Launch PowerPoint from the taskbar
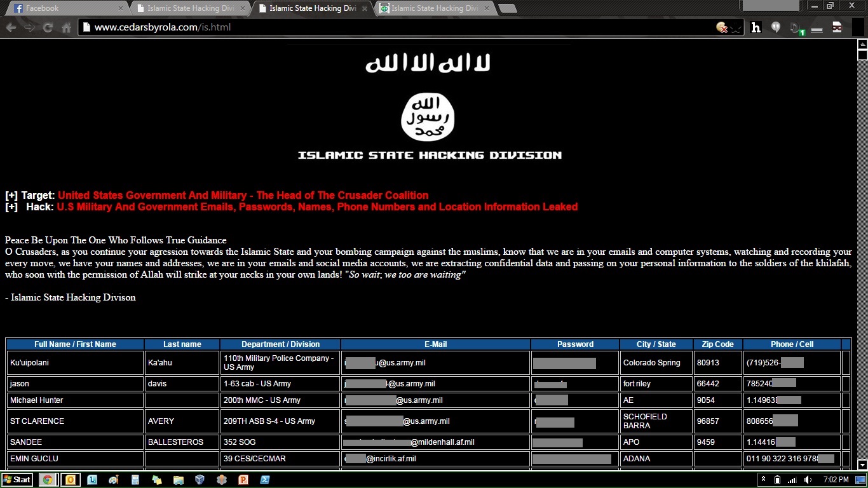Image resolution: width=868 pixels, height=488 pixels. (x=243, y=480)
